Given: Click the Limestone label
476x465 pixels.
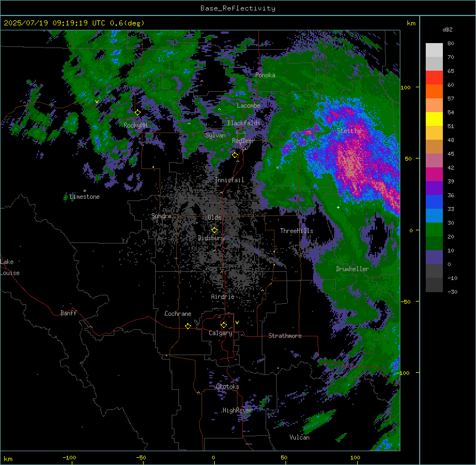Looking at the screenshot, I should pos(84,197).
